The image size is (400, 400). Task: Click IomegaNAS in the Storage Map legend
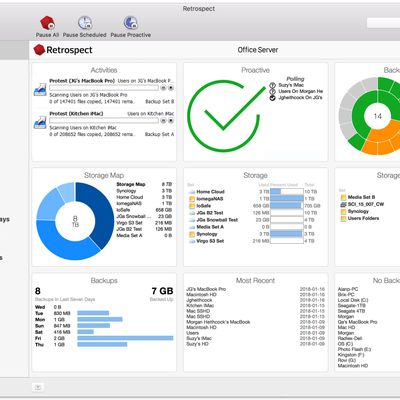(129, 203)
